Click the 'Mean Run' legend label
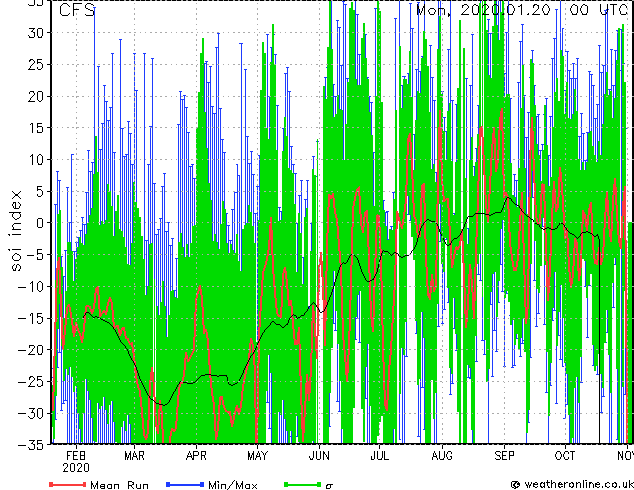The width and height of the screenshot is (634, 490). 119,485
